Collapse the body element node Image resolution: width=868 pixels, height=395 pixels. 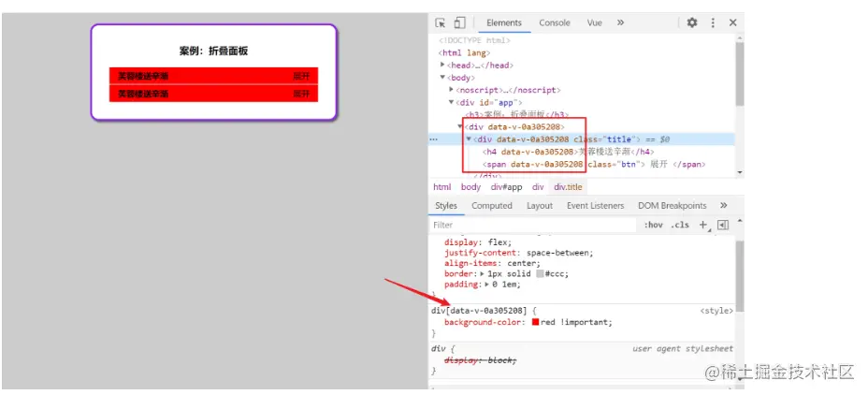(x=442, y=78)
